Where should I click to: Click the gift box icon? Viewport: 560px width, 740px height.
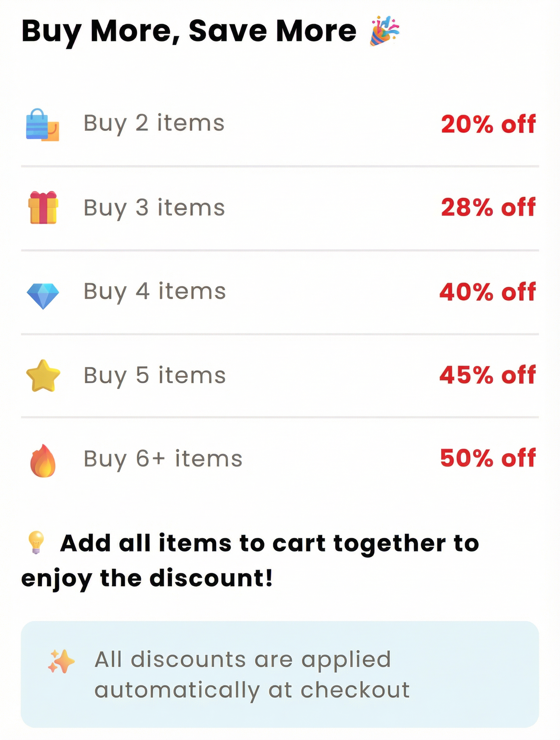click(x=43, y=208)
